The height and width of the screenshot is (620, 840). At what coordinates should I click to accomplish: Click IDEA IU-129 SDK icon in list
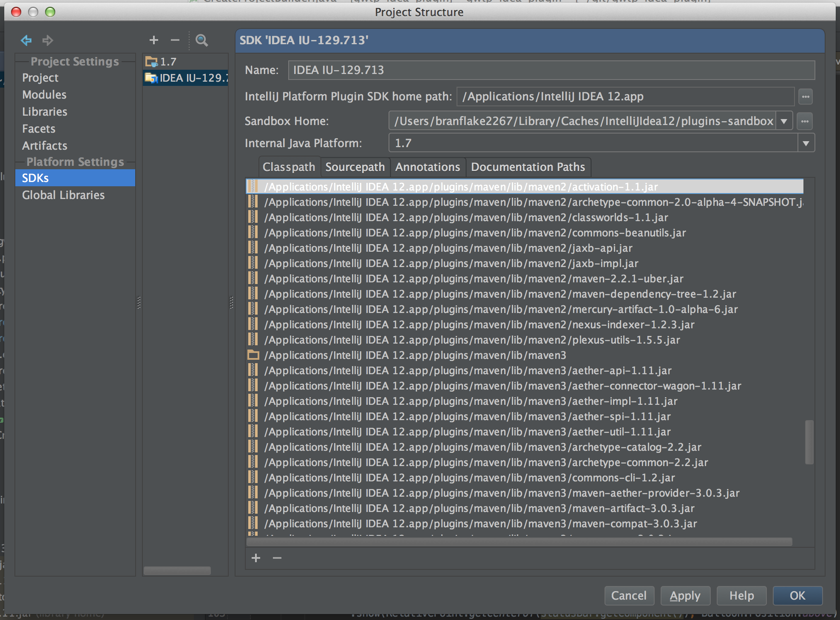tap(151, 78)
